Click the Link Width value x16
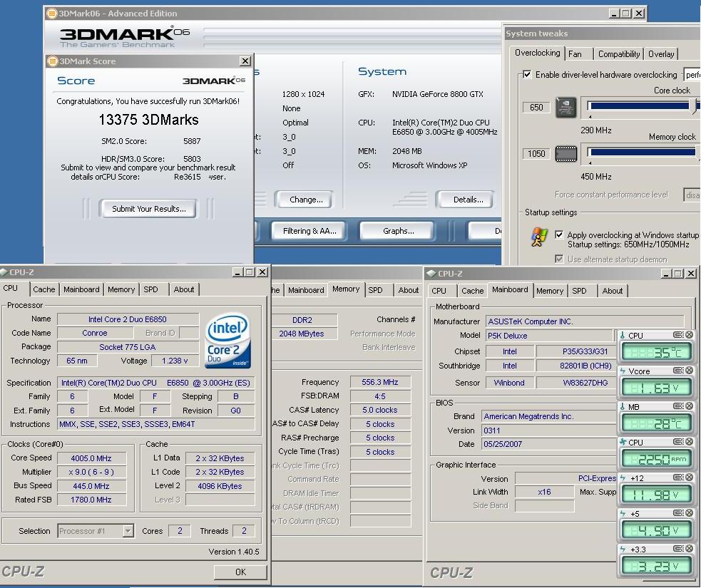Image resolution: width=701 pixels, height=588 pixels. click(x=544, y=492)
